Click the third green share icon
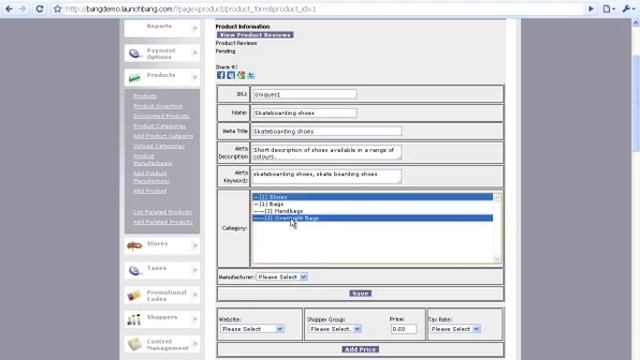Image resolution: width=640 pixels, height=360 pixels. coord(241,75)
